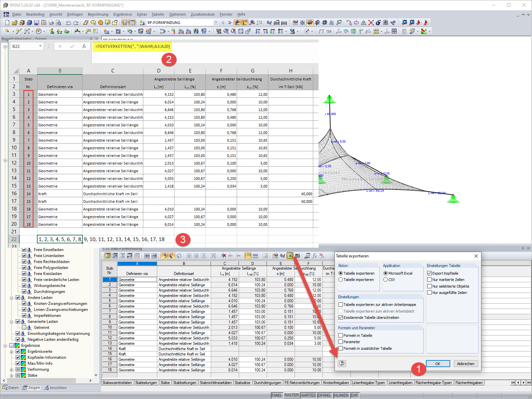Viewport: 532px width, 399px height.
Task: Uncheck 'Freie Einzellasten' in the navigator
Action: pos(24,250)
